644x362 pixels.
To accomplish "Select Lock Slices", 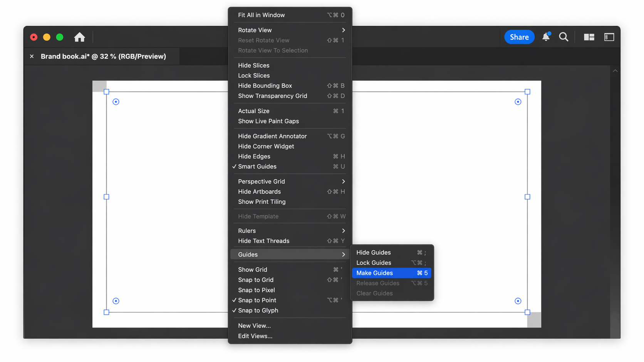I will (290, 75).
